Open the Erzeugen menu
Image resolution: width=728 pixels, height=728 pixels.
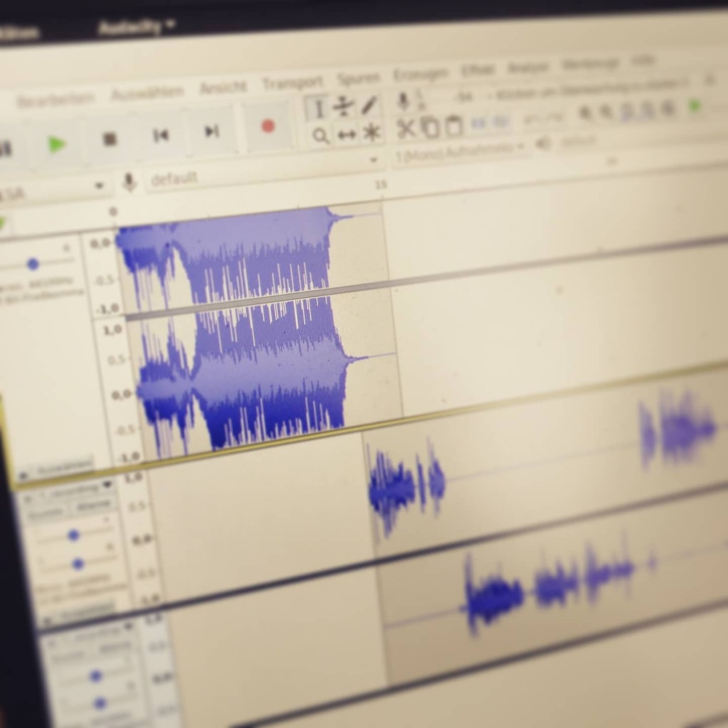tap(421, 74)
